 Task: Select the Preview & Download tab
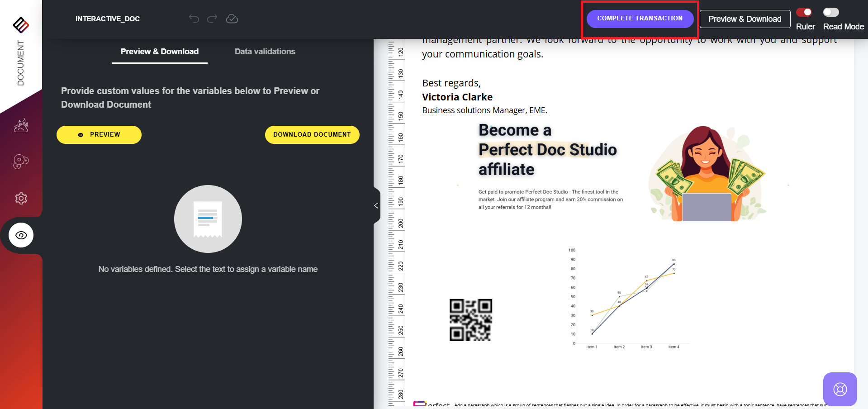pos(159,52)
